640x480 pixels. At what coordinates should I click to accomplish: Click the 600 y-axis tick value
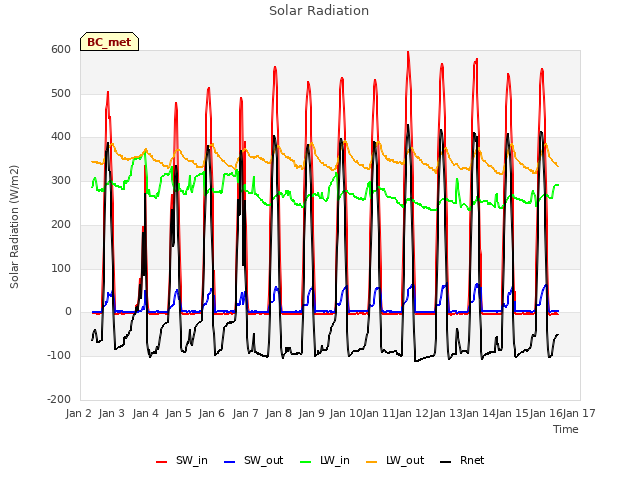pyautogui.click(x=61, y=49)
